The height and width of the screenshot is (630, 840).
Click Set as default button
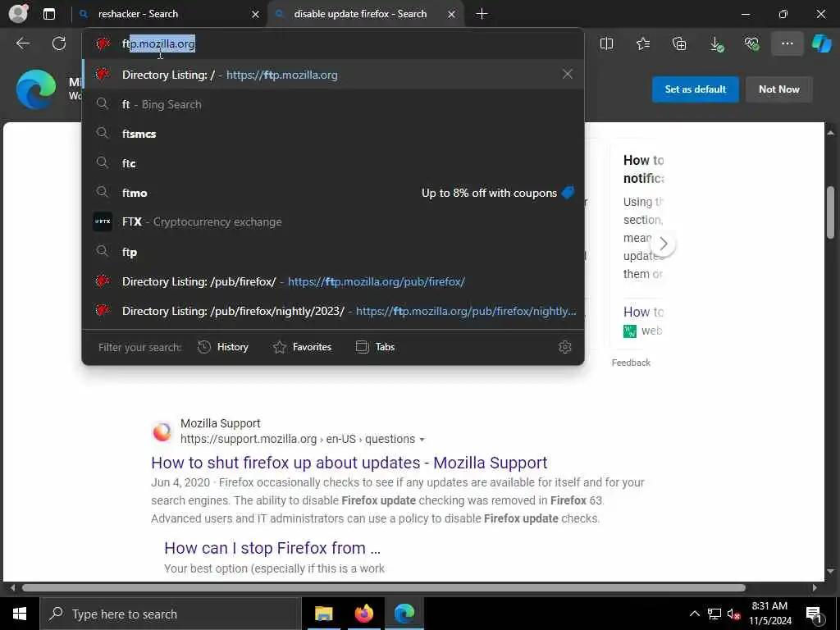point(695,89)
